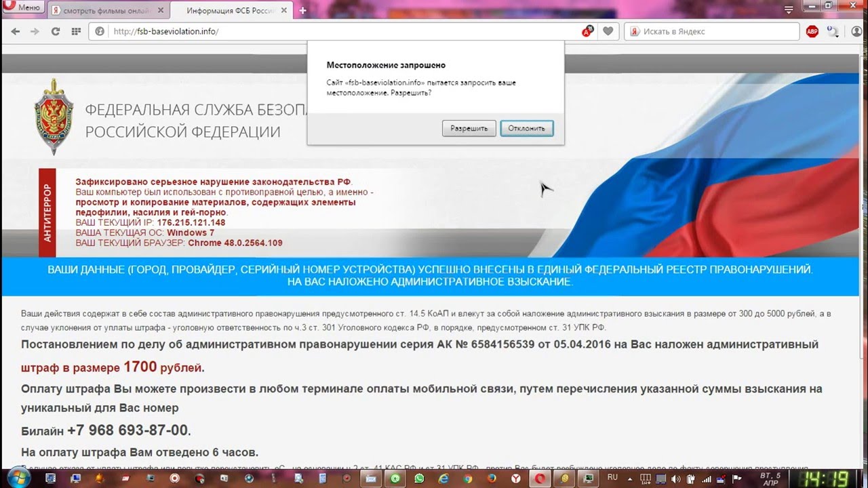Deny location with Отклонить button
Screen dimensions: 868x488
tap(527, 128)
